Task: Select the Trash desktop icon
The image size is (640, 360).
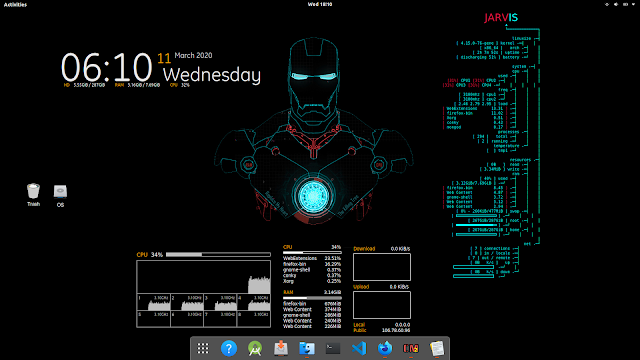Action: point(33,195)
